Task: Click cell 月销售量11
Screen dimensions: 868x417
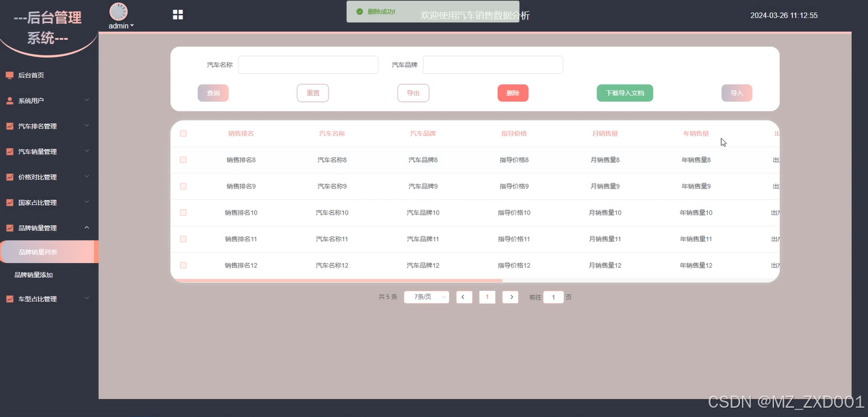Action: click(605, 238)
